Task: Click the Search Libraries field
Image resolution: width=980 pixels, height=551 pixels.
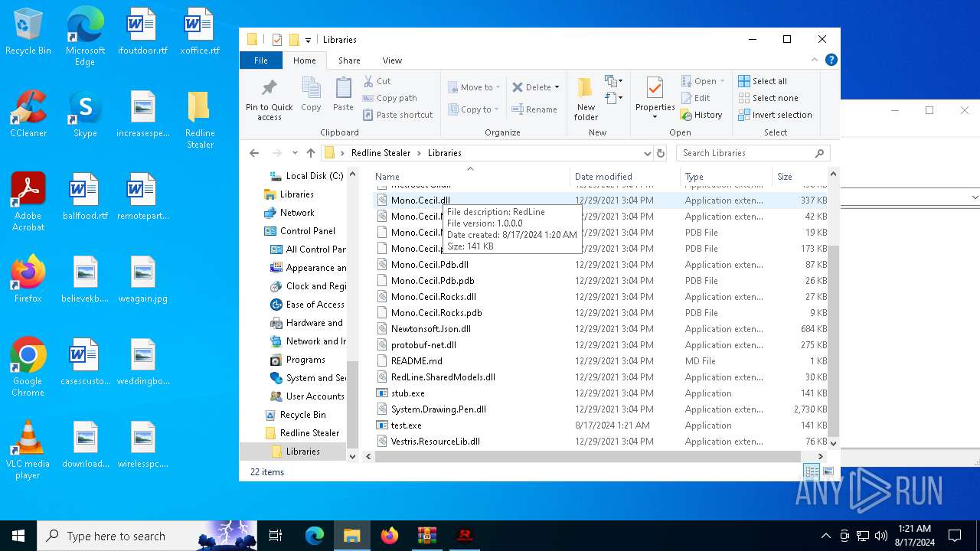Action: click(x=753, y=153)
